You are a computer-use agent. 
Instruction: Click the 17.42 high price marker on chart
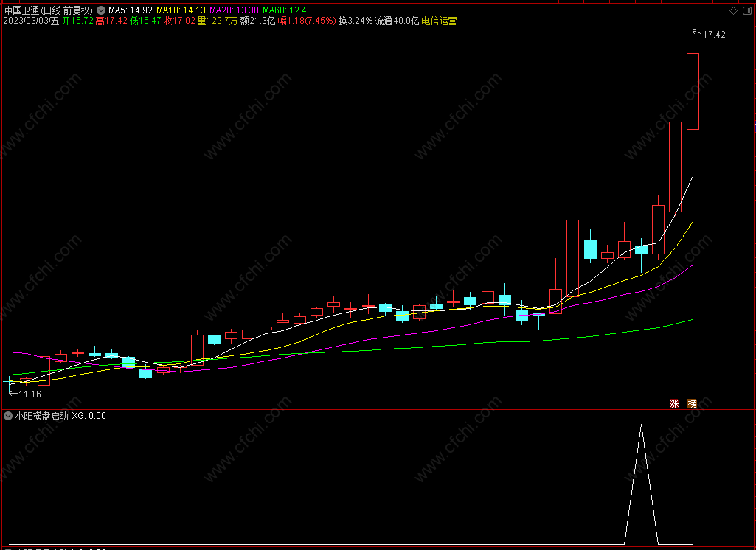(713, 34)
